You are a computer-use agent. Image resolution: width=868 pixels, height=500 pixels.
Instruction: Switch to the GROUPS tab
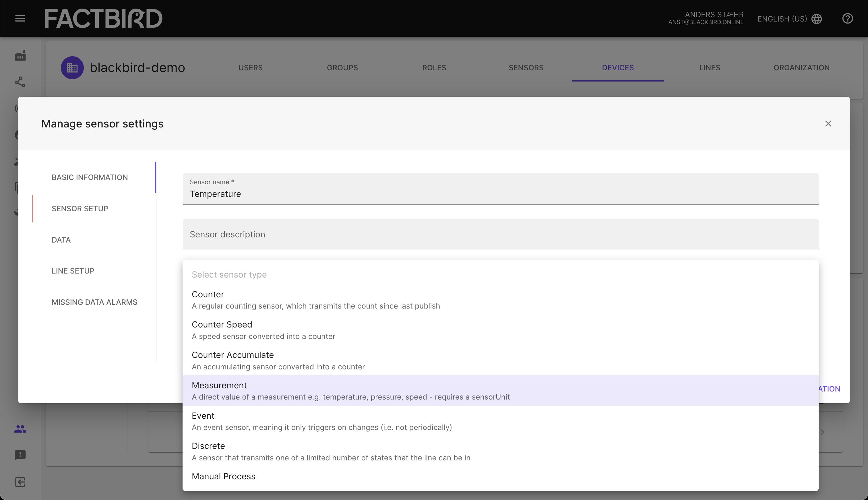(x=342, y=68)
